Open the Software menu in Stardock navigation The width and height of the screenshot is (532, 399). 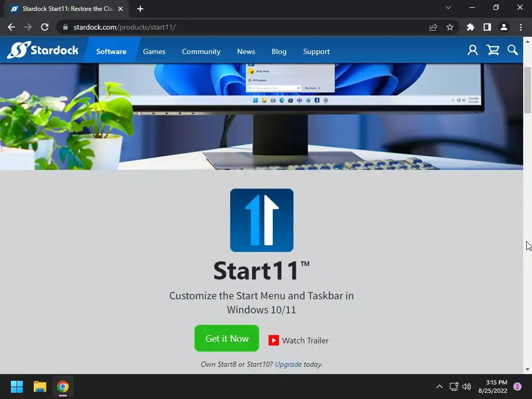pos(111,51)
